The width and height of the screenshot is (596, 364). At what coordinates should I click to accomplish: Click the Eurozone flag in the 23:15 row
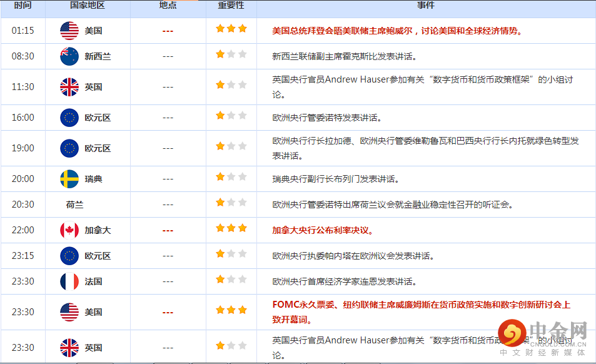(x=69, y=256)
